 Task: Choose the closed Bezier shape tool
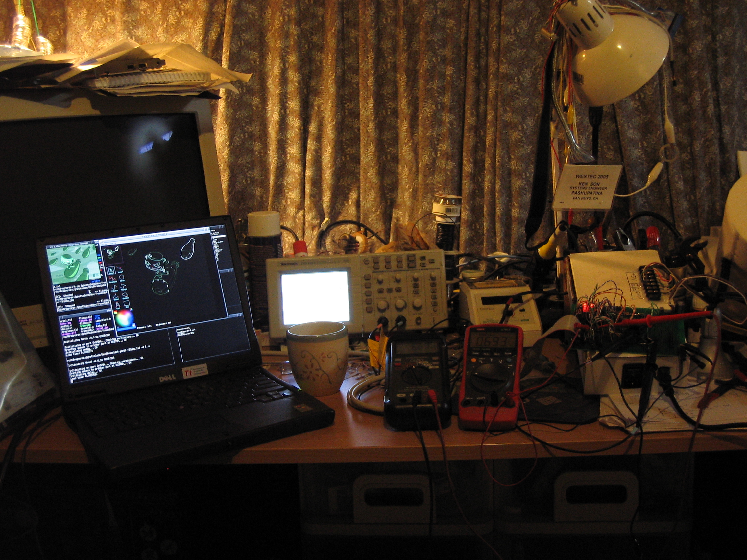(126, 296)
